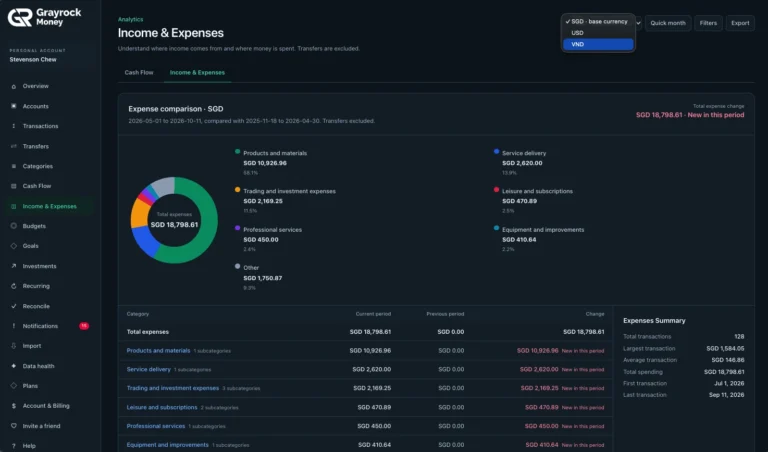The height and width of the screenshot is (452, 768).
Task: Click the Goals diamond icon
Action: pos(14,246)
